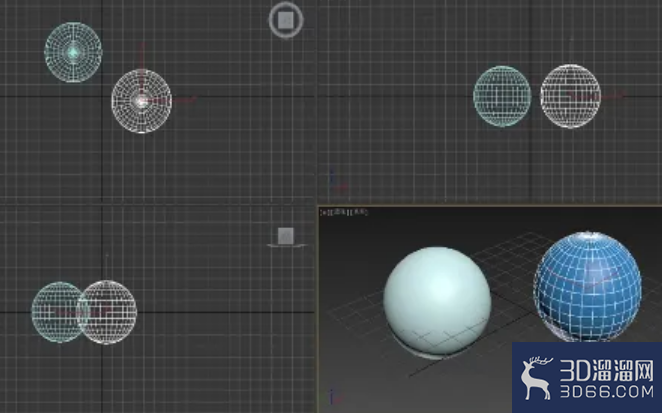662x413 pixels.
Task: Select the blue edged-faces sphere in perspective view
Action: click(x=588, y=286)
